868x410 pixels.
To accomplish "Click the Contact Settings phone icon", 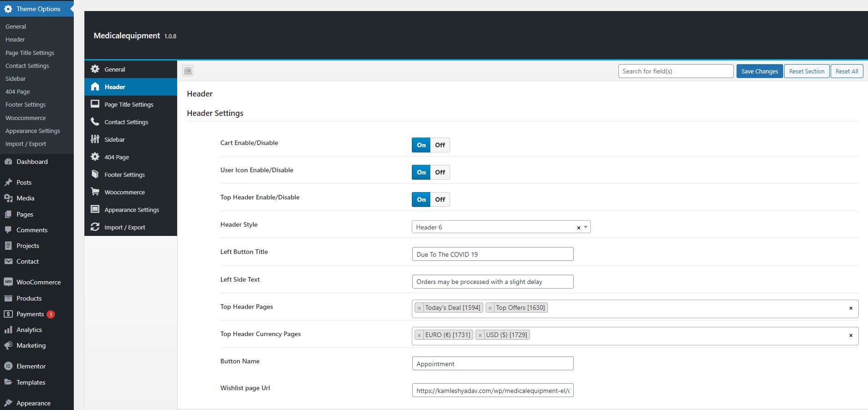I will (95, 122).
